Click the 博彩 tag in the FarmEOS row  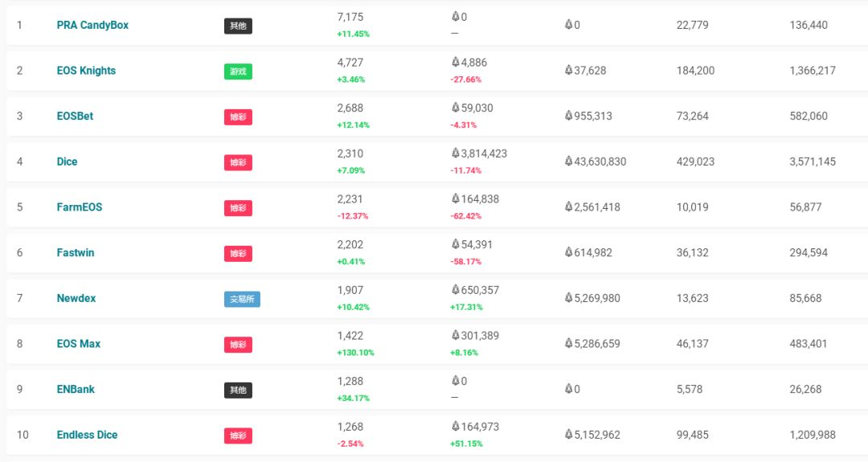coord(238,208)
